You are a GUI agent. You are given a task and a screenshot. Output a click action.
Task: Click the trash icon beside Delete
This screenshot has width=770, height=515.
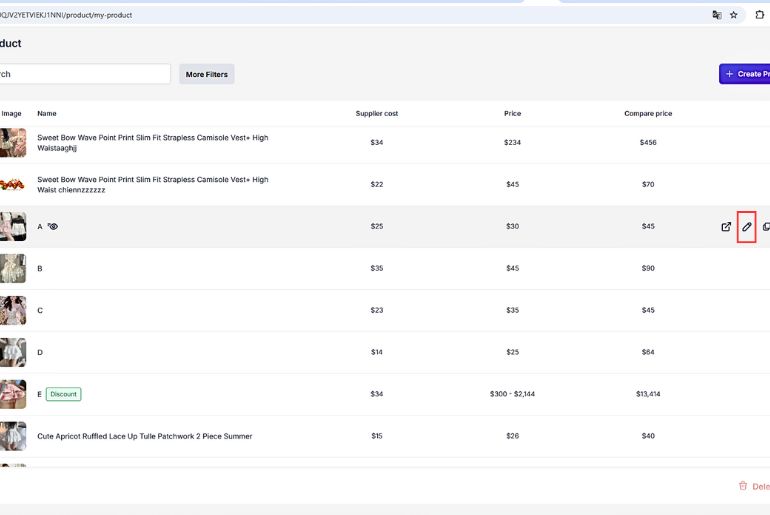[742, 486]
